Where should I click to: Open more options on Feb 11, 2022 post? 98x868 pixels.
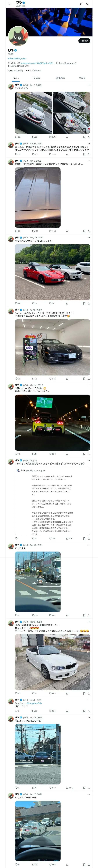coord(89,144)
